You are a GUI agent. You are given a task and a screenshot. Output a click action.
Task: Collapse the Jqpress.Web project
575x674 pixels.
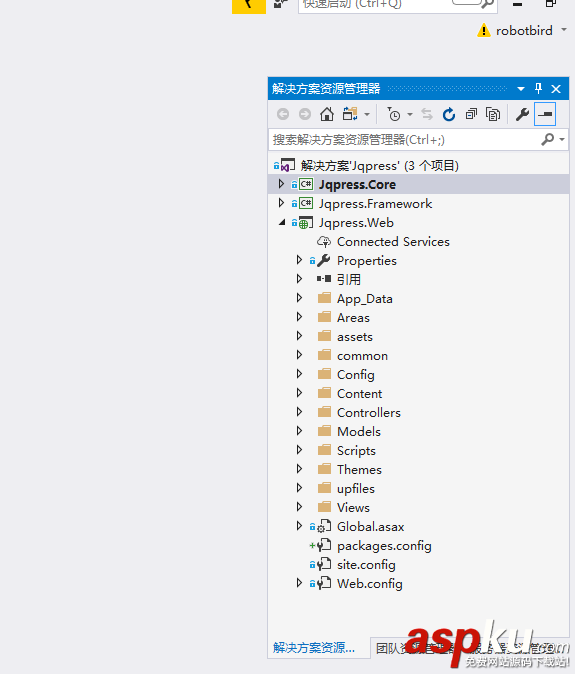coord(282,222)
